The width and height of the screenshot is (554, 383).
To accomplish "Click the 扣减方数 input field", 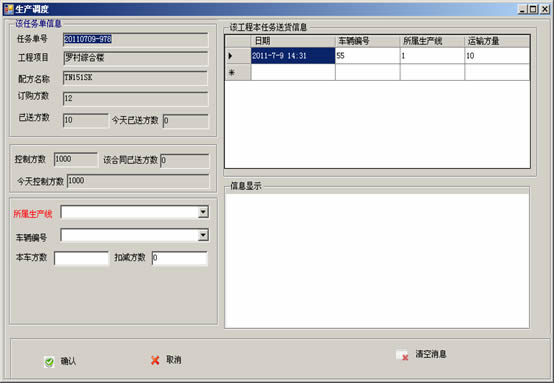I will (179, 258).
